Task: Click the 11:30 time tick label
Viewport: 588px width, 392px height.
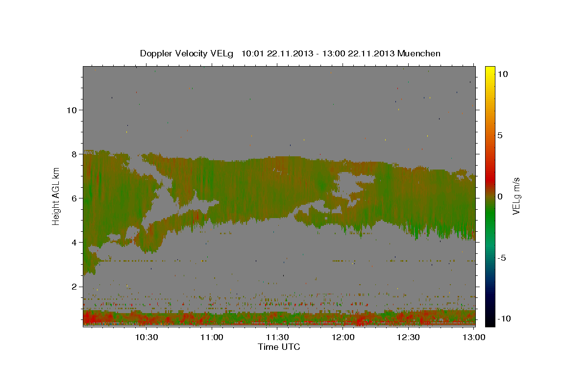Action: [x=277, y=337]
